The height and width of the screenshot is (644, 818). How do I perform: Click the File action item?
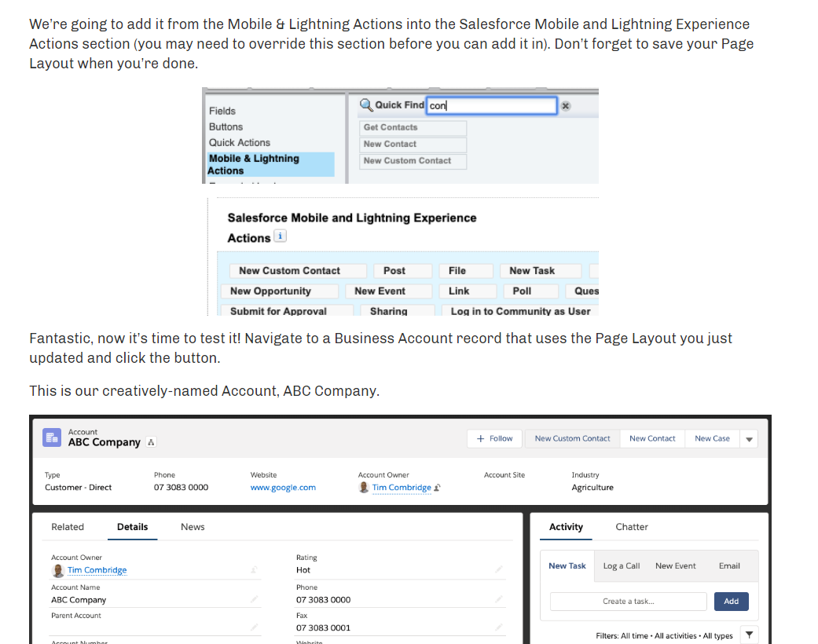click(467, 271)
